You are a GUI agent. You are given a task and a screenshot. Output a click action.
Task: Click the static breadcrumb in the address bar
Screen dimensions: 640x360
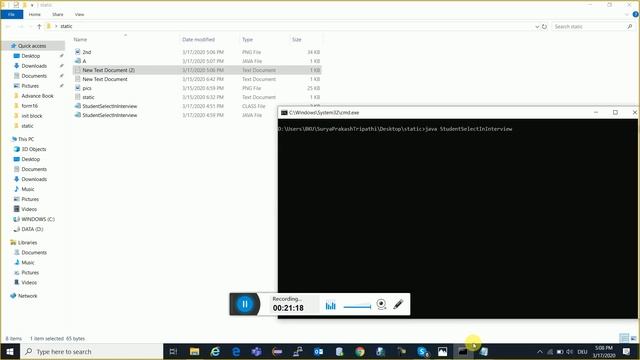coord(66,26)
